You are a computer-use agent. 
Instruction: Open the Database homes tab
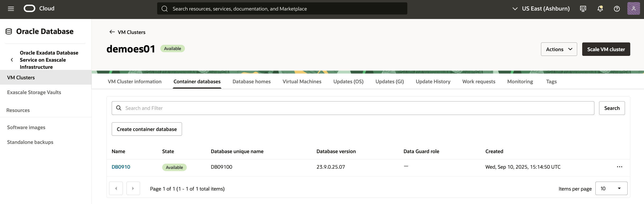(x=251, y=81)
